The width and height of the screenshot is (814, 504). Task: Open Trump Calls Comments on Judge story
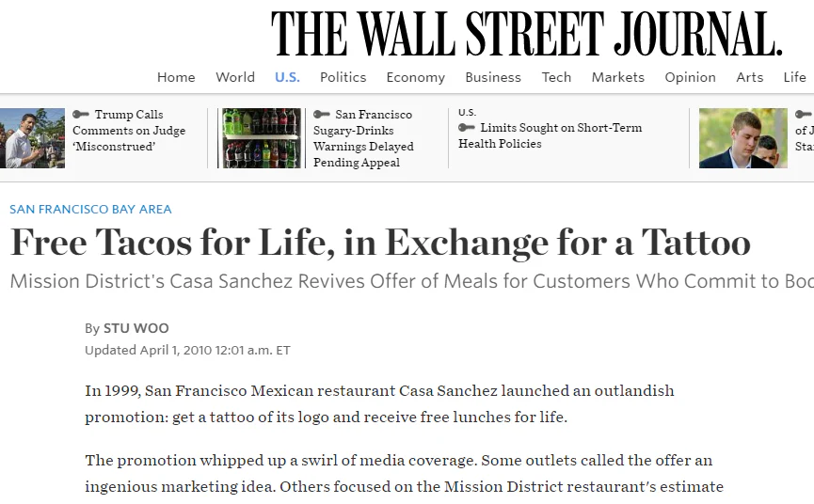[x=129, y=130]
